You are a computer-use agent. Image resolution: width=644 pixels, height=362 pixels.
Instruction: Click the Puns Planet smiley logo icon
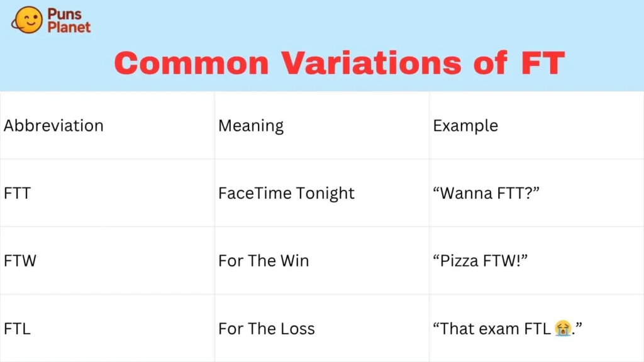coord(28,20)
